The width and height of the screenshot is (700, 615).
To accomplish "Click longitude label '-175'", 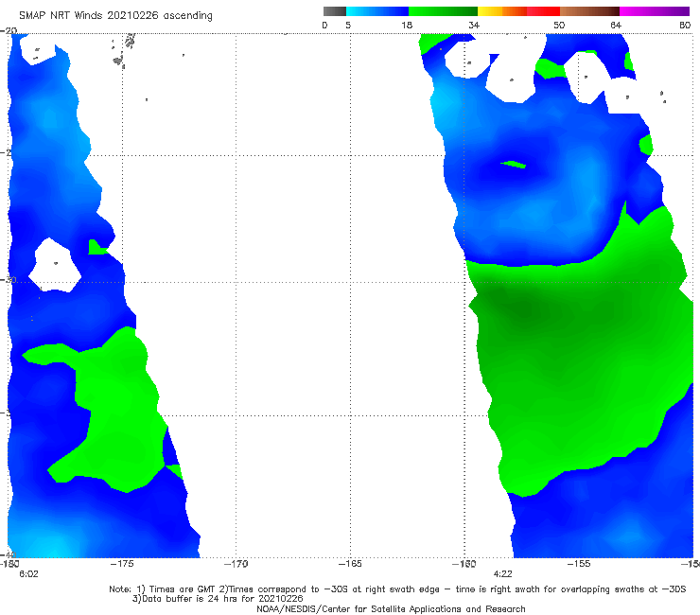I will [122, 564].
